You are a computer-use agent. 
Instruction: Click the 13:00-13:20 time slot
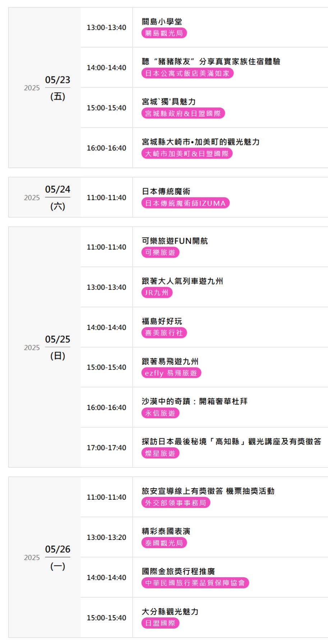[106, 537]
